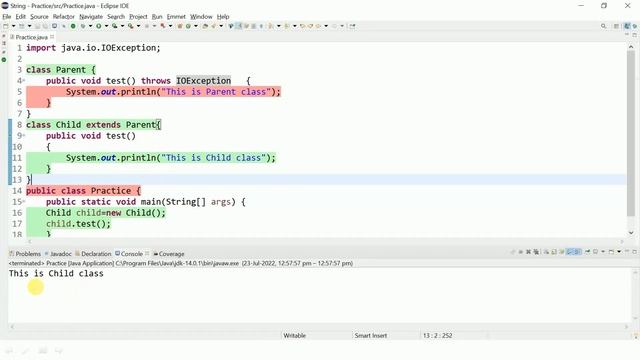Click the New file toolbar icon
The image size is (640, 360).
(6, 26)
